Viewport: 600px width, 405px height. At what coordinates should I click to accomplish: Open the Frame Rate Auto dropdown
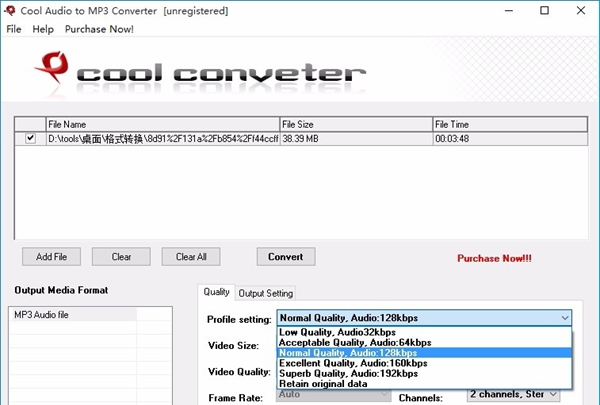click(333, 395)
